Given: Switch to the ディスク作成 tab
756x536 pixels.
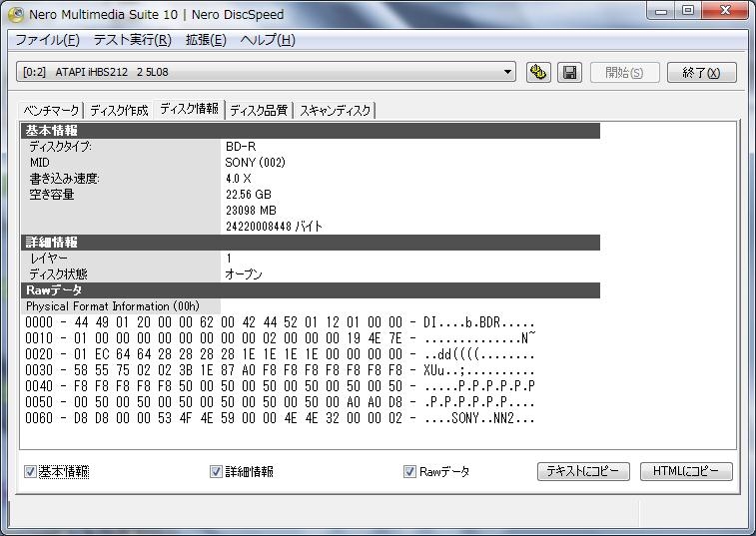Looking at the screenshot, I should pos(119,111).
